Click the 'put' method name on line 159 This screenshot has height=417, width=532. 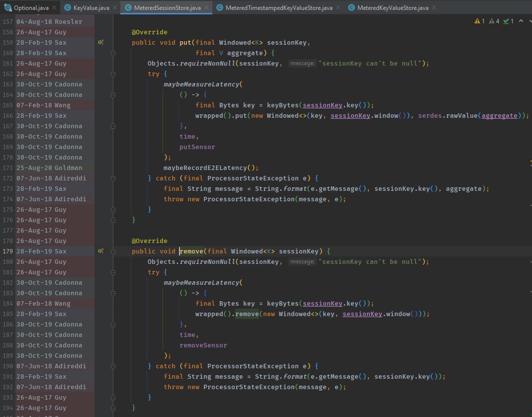[185, 42]
